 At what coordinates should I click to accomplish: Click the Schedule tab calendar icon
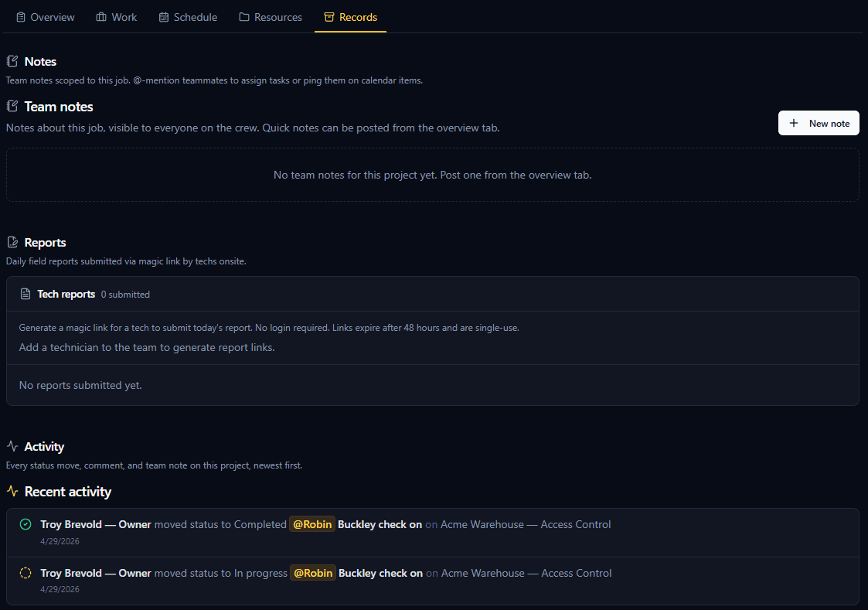pyautogui.click(x=164, y=17)
